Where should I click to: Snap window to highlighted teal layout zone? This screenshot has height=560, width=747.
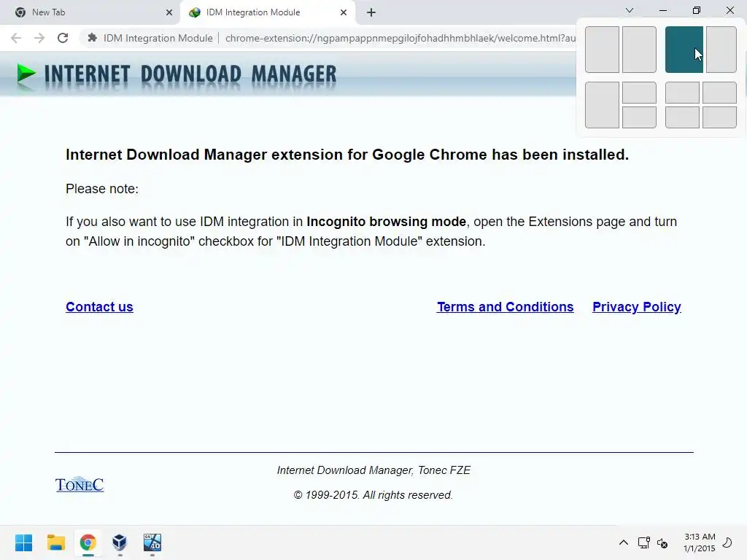click(x=684, y=50)
